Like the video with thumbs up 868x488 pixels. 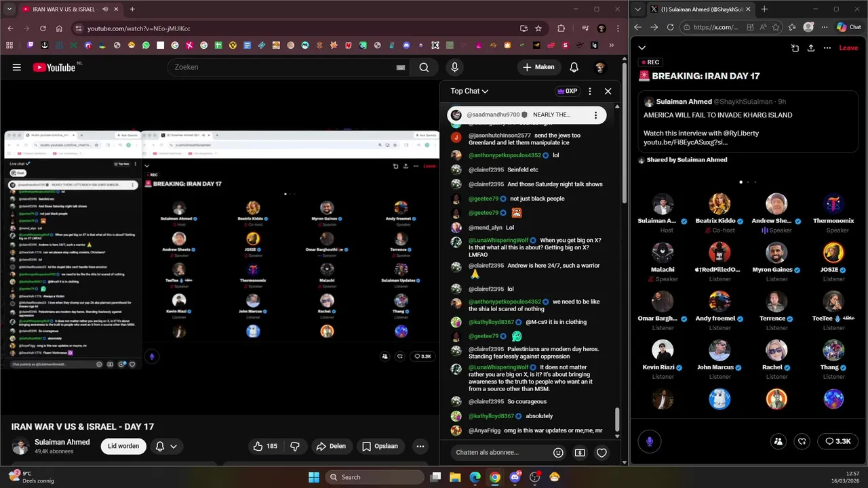(265, 446)
